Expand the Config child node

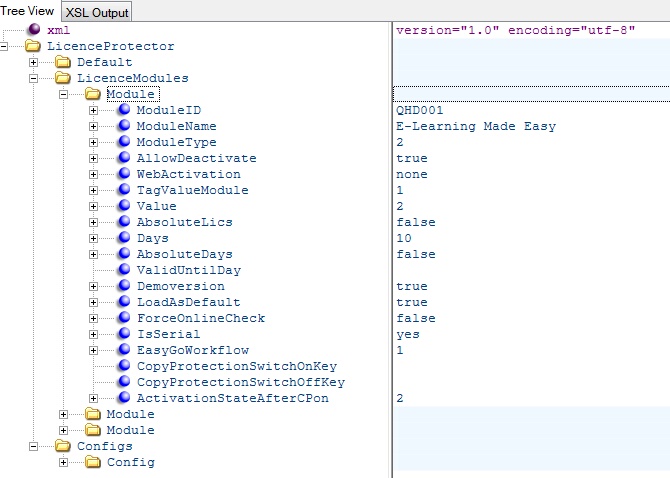point(64,462)
